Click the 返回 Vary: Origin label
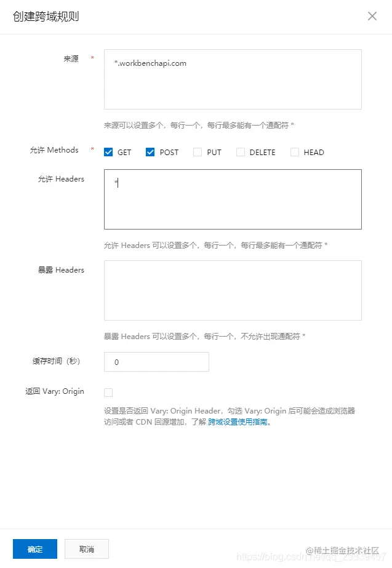 click(x=55, y=391)
